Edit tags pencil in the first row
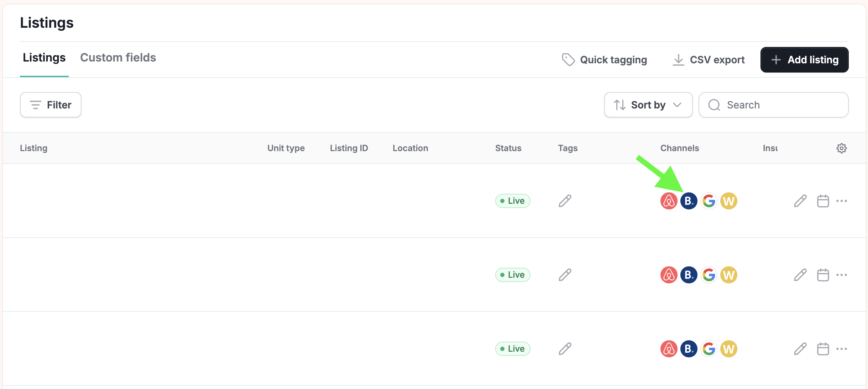Image resolution: width=868 pixels, height=389 pixels. pyautogui.click(x=565, y=201)
